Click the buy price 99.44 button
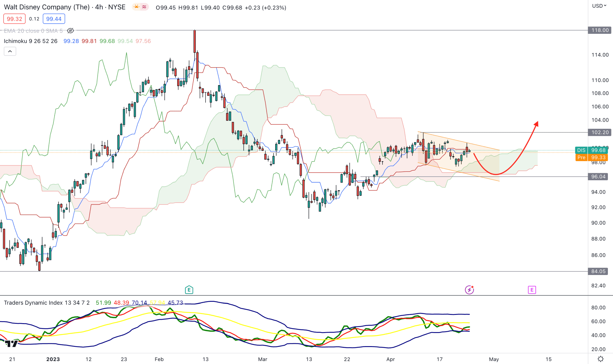 (54, 19)
